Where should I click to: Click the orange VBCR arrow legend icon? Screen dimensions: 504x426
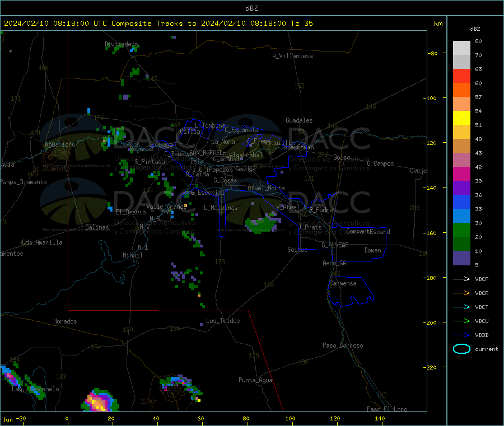pyautogui.click(x=461, y=293)
